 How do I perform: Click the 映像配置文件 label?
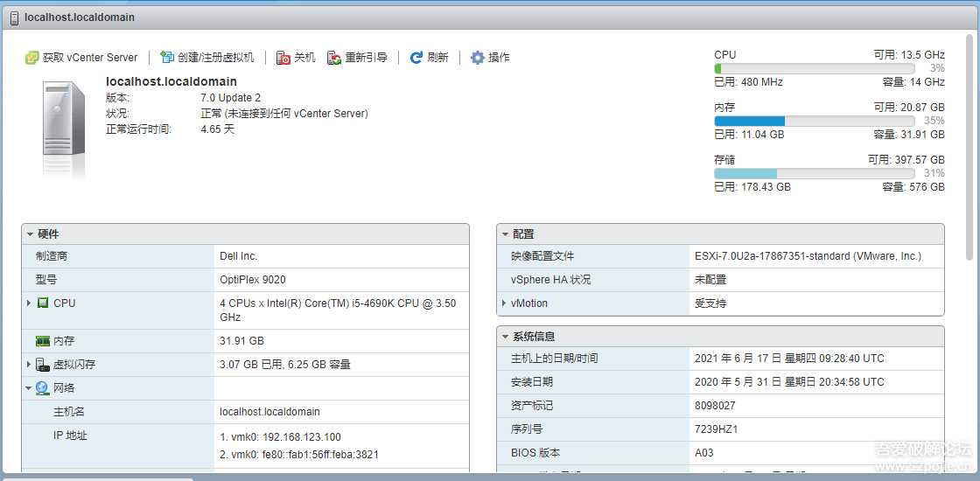(x=542, y=256)
